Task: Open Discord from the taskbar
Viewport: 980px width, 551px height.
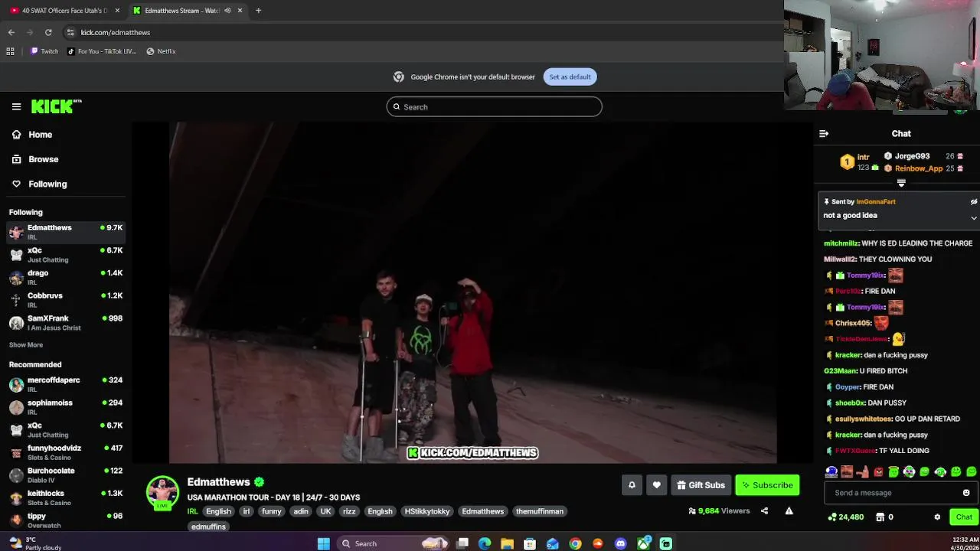Action: [x=621, y=543]
